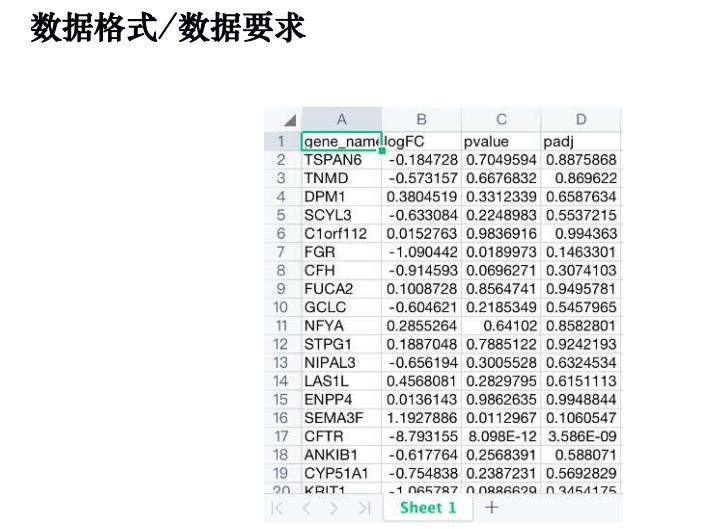Select the STPG1 cell
Image resolution: width=703 pixels, height=529 pixels.
pyautogui.click(x=342, y=344)
